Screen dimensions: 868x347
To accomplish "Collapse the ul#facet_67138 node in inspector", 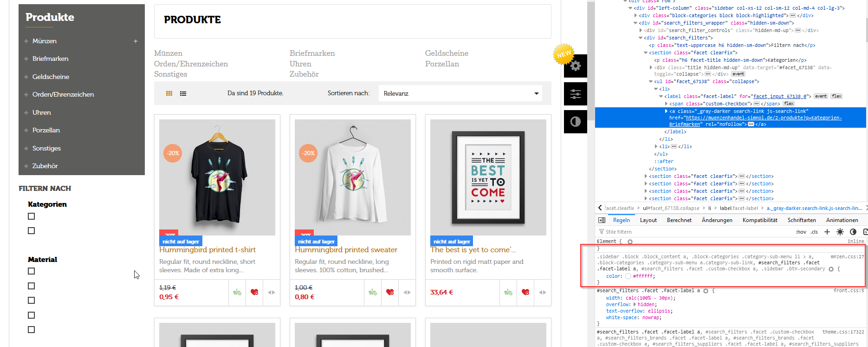I will pos(651,82).
